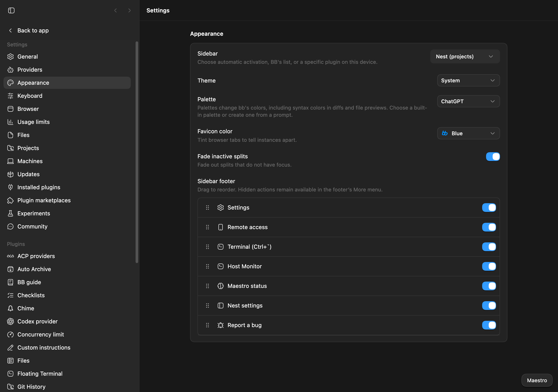Open the Floating Terminal plugin page
The width and height of the screenshot is (558, 392).
coord(67,373)
